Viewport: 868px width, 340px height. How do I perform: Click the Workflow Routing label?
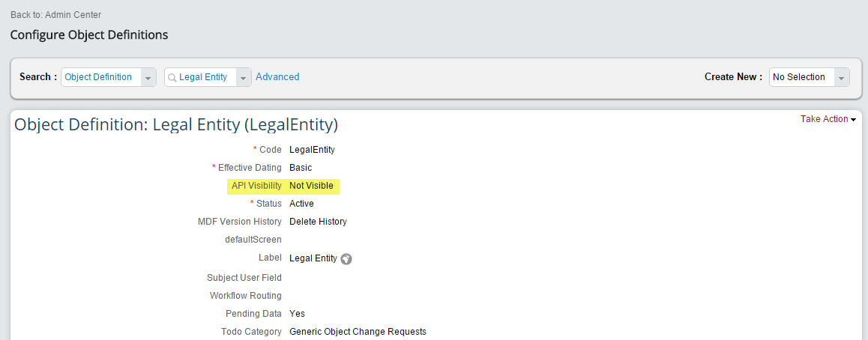coord(246,296)
